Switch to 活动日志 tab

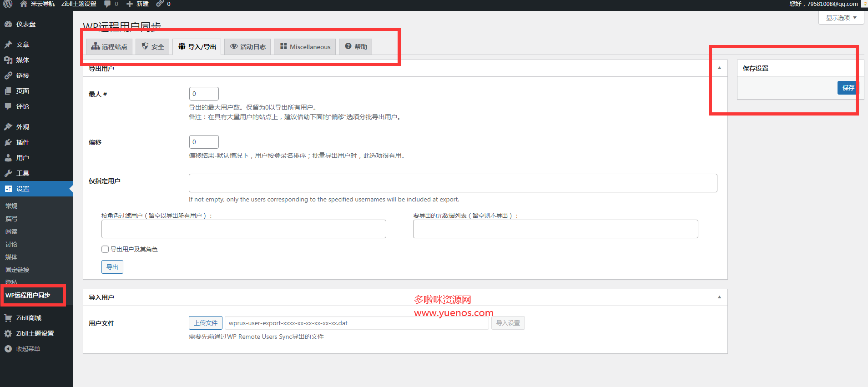(247, 47)
